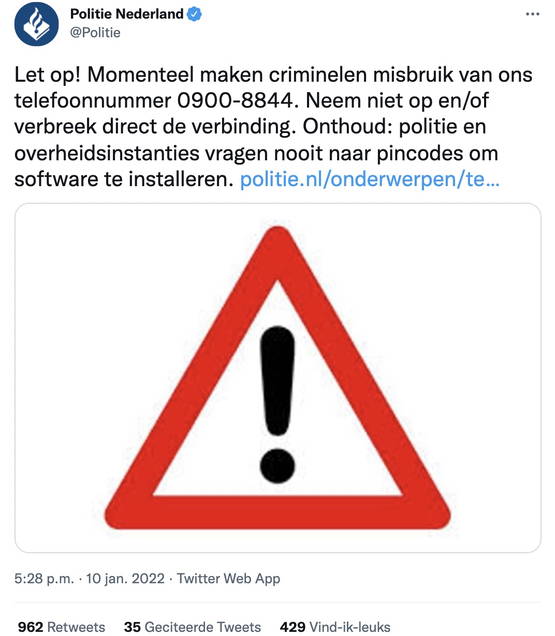The width and height of the screenshot is (555, 636).
Task: Click the word "overheidsinstanties" in the tweet
Action: tap(107, 153)
